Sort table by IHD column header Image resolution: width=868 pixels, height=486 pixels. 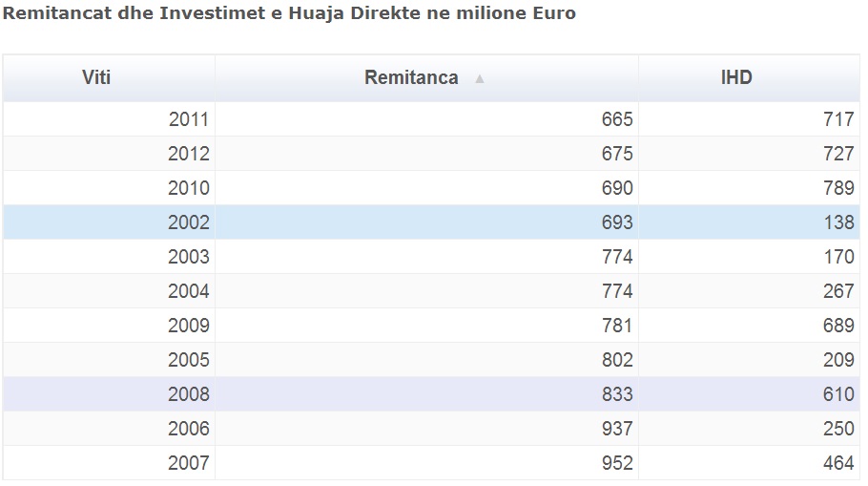tap(736, 78)
